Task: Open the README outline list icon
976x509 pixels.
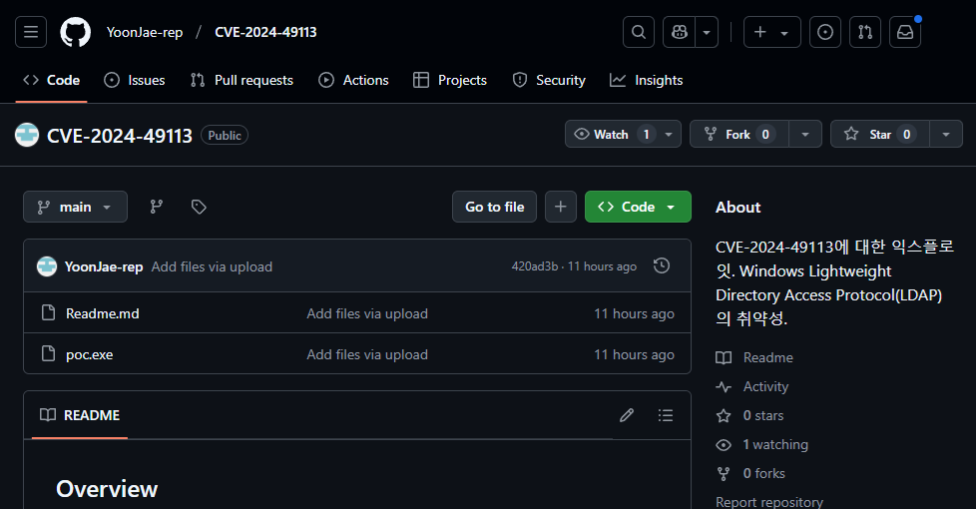Action: click(x=665, y=415)
